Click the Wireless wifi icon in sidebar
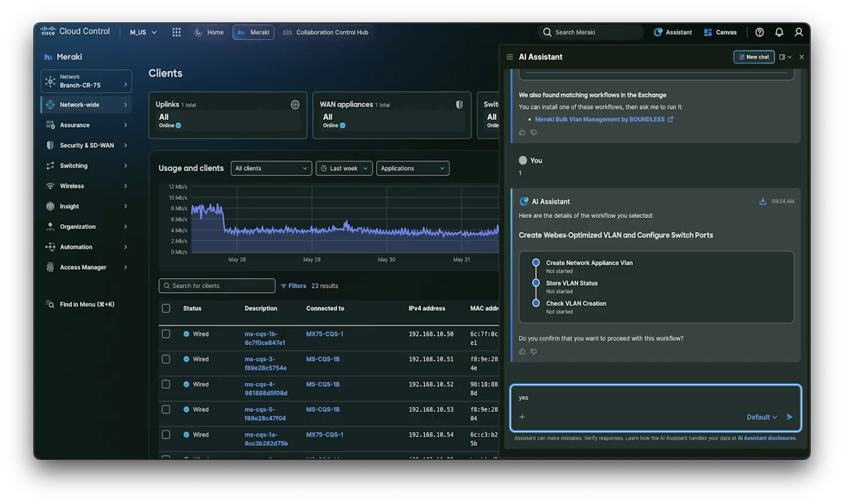Viewport: 844px width, 504px height. click(x=50, y=186)
